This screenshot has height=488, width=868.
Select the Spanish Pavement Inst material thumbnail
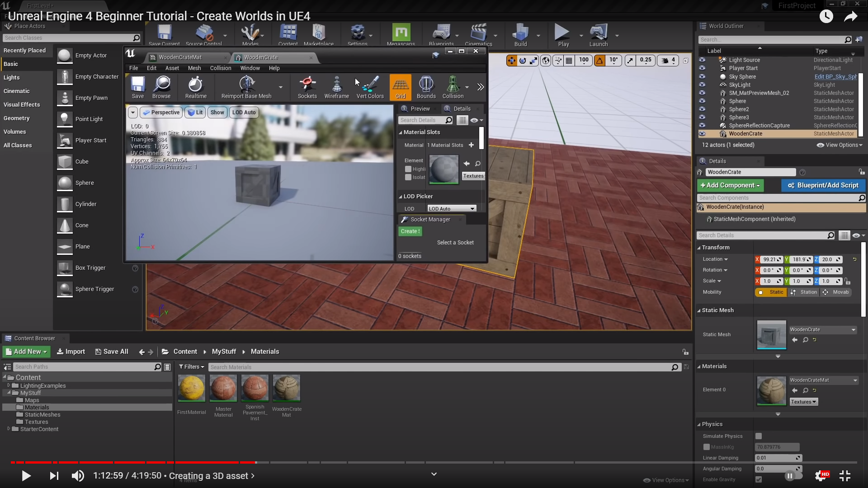click(x=255, y=388)
